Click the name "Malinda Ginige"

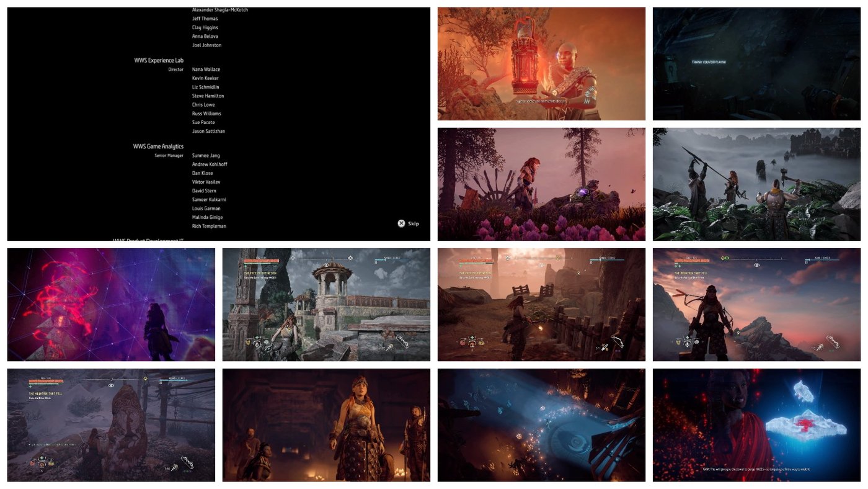click(208, 217)
